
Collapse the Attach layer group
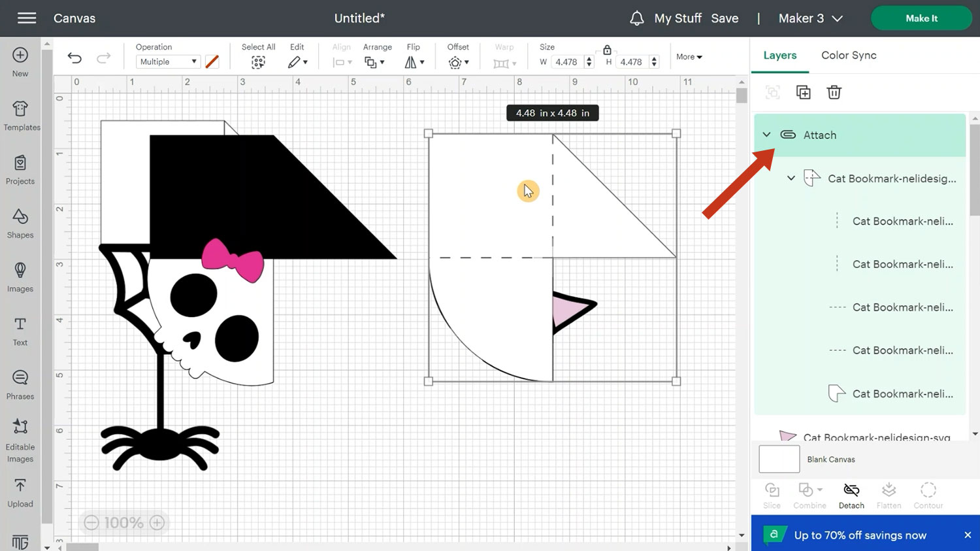click(x=766, y=135)
